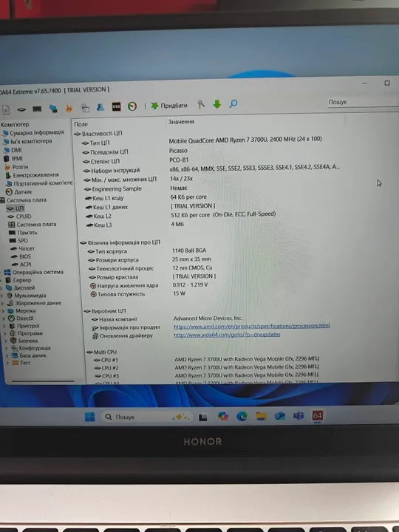Viewport: 399px width, 532px height.
Task: Click the gauge sensor toolbar icon
Action: (x=132, y=106)
